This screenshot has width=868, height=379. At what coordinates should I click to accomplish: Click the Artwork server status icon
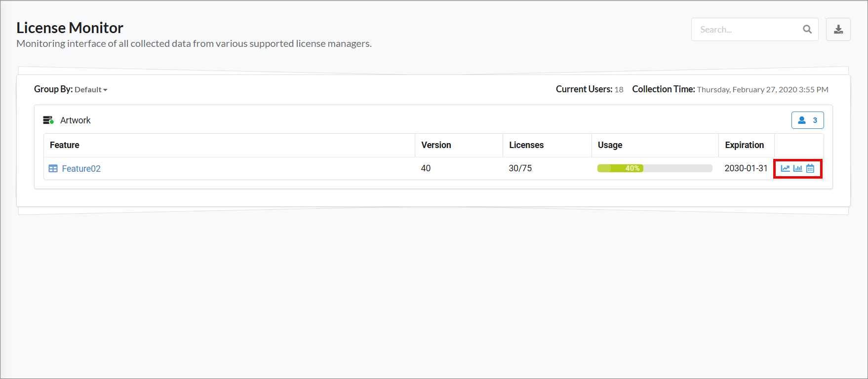tap(48, 120)
